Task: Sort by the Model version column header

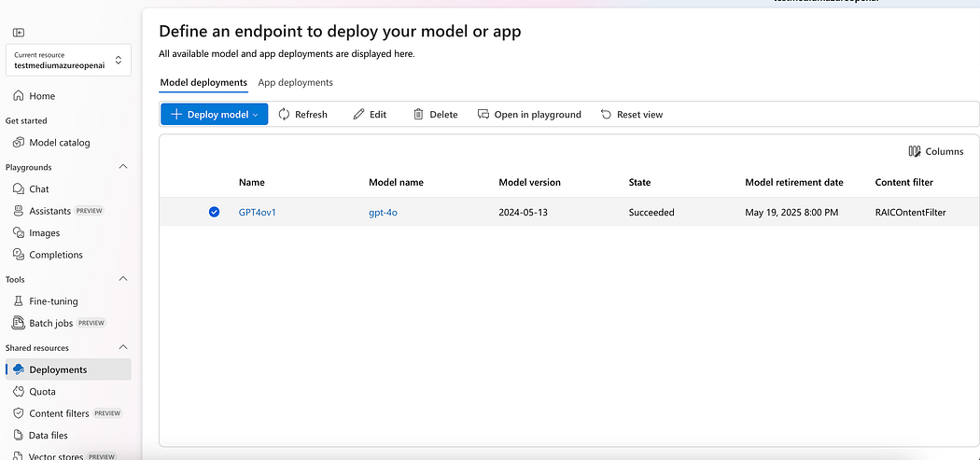Action: point(530,183)
